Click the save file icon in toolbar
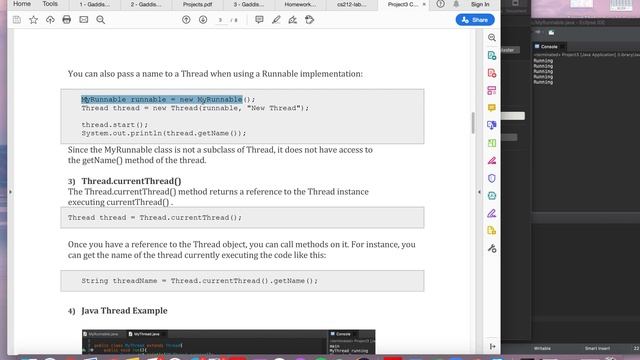The height and width of the screenshot is (360, 640). pos(17,20)
